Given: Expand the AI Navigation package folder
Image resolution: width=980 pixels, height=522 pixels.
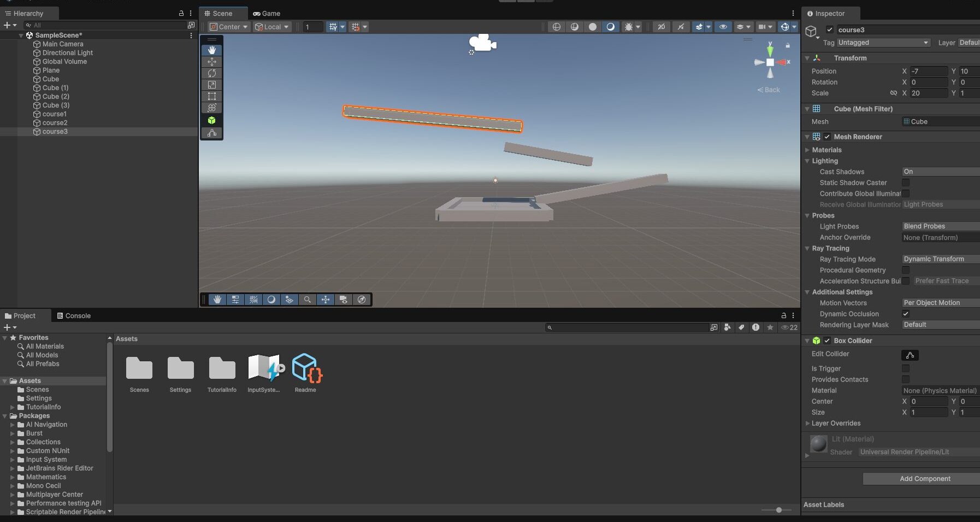Looking at the screenshot, I should pos(13,425).
